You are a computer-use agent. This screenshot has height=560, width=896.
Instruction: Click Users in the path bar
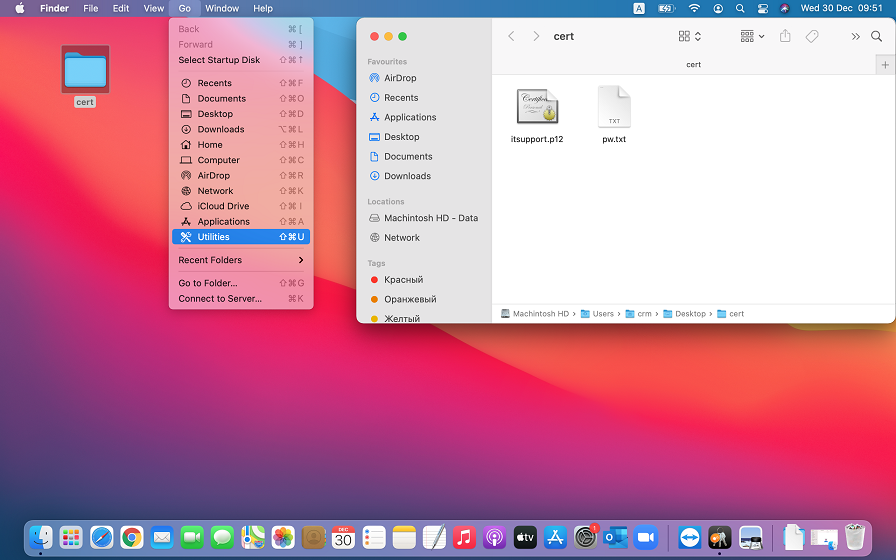[x=602, y=314]
